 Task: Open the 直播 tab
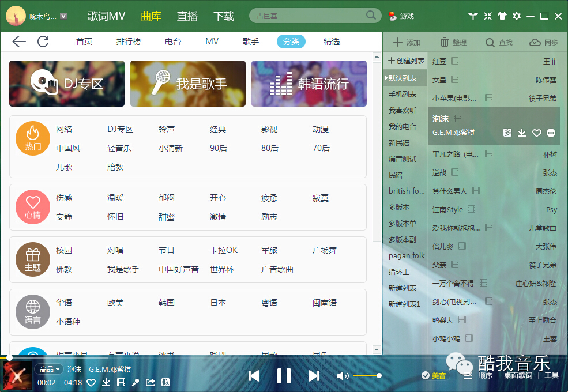point(187,16)
